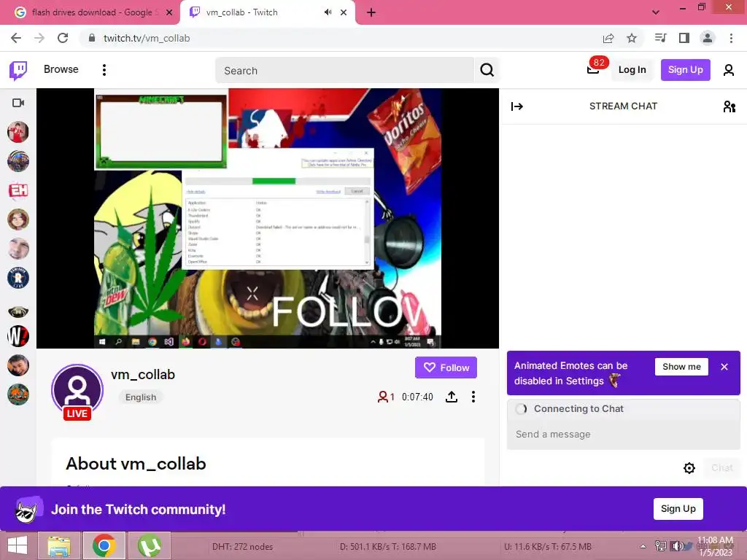Bookmark this page with the star
Image resolution: width=747 pixels, height=560 pixels.
coord(632,38)
